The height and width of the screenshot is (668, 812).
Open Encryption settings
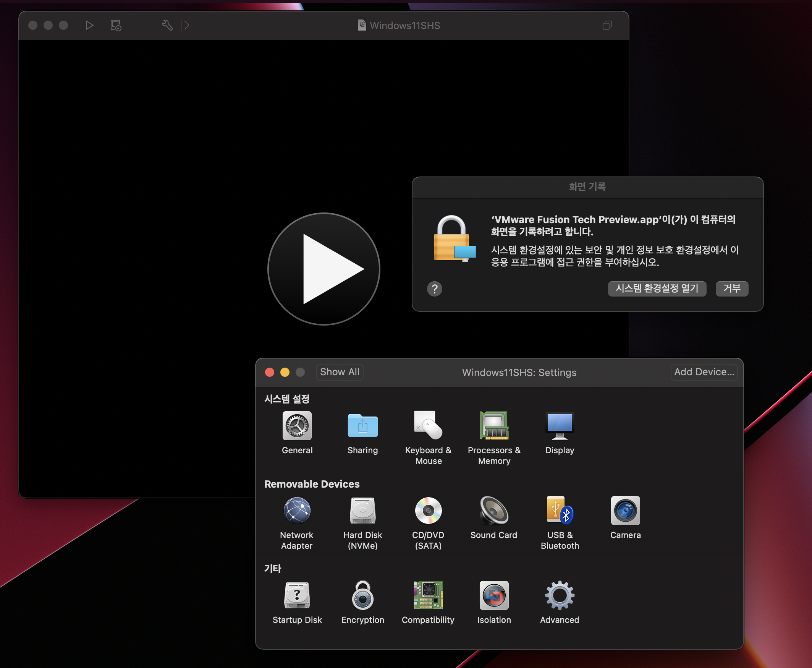(x=362, y=596)
